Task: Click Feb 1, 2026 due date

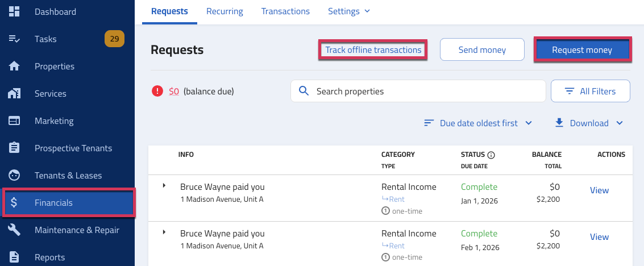Action: point(480,248)
